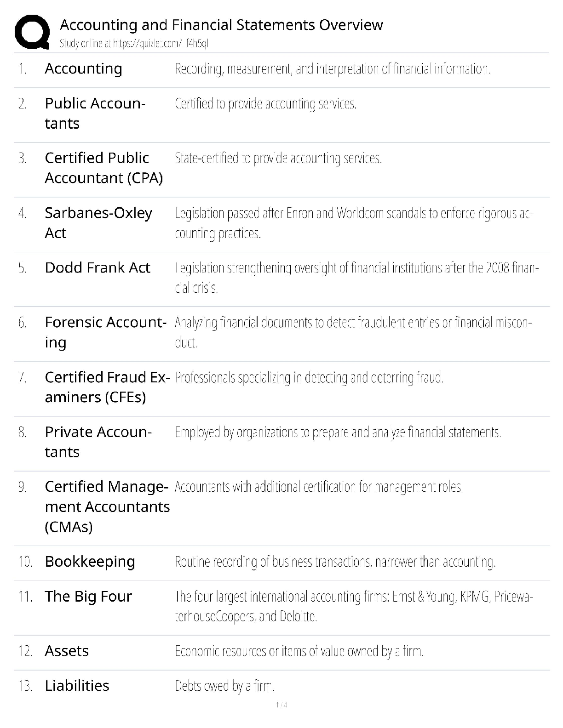Screen dimensions: 563x728
Task: Select "The Big Four" term
Action: (88, 597)
